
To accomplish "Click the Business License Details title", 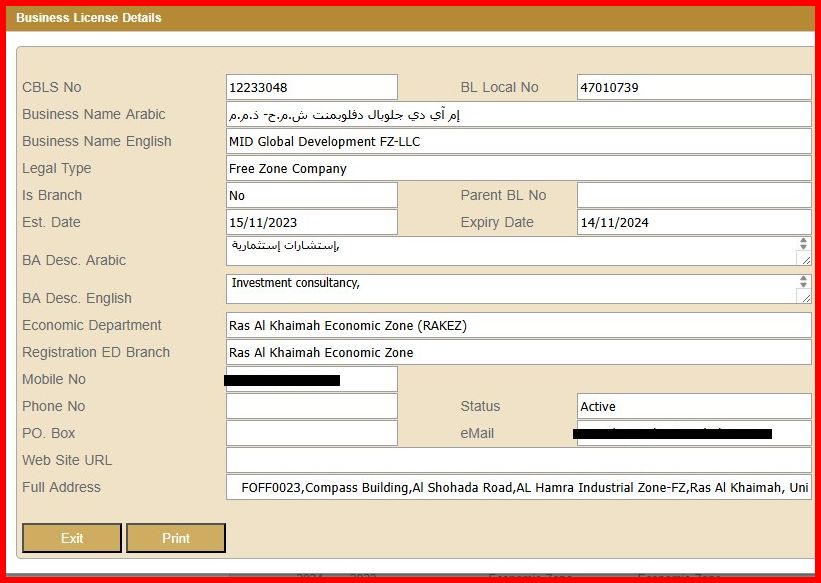I will [88, 18].
